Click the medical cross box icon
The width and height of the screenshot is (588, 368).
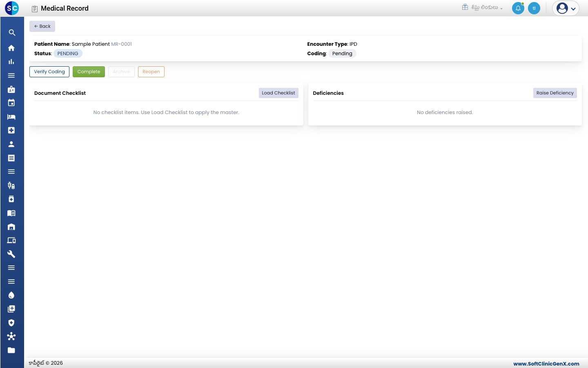[x=11, y=130]
